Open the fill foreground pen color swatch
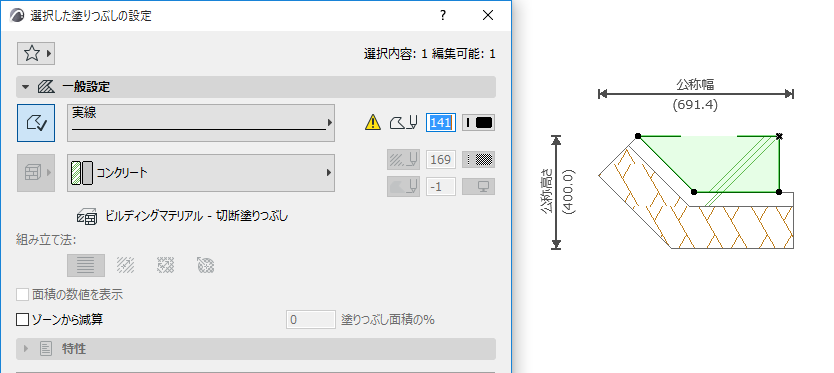 (x=478, y=160)
